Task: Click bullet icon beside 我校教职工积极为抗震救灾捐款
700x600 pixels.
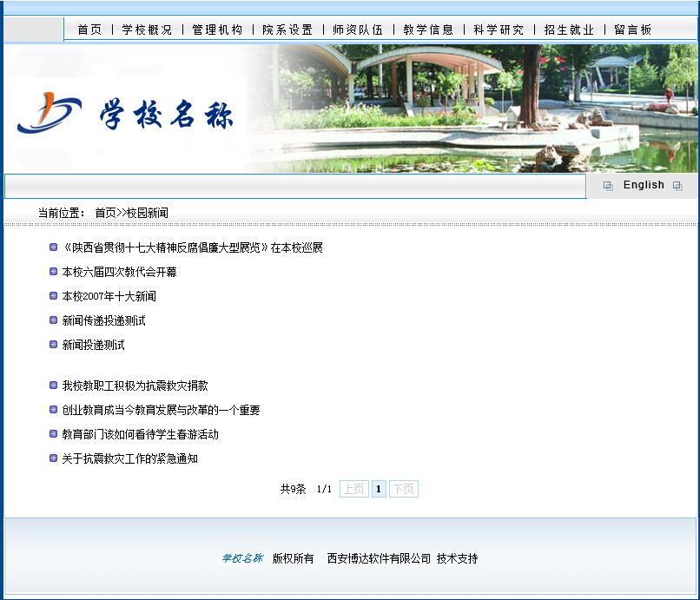Action: click(53, 386)
